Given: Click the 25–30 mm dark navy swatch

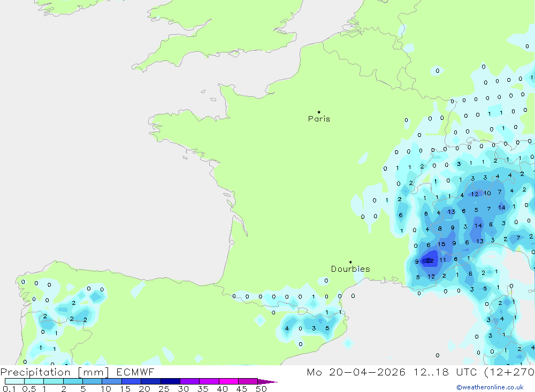Looking at the screenshot, I should click(170, 381).
